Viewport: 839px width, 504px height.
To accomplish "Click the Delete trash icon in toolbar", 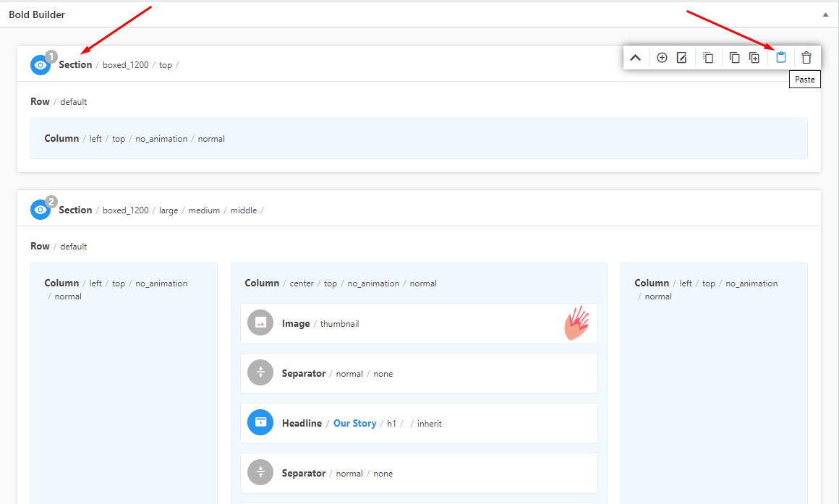I will 806,58.
